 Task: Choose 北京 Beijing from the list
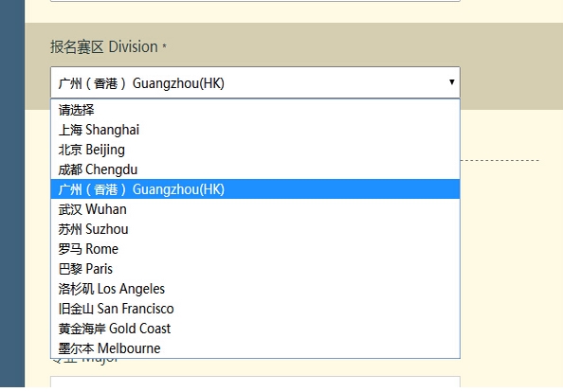point(255,150)
